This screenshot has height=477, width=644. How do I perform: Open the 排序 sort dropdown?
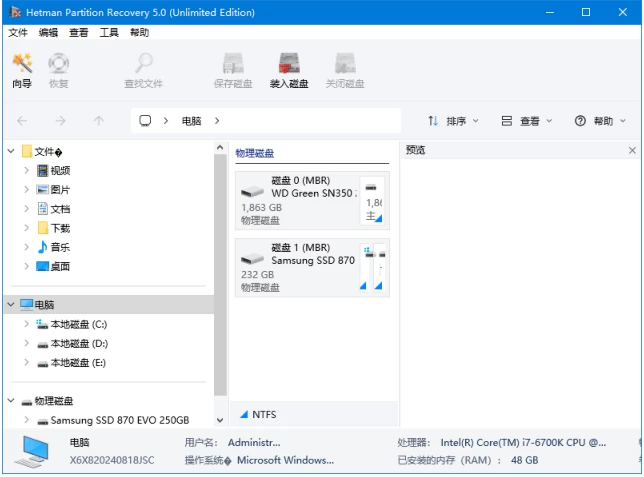click(453, 121)
